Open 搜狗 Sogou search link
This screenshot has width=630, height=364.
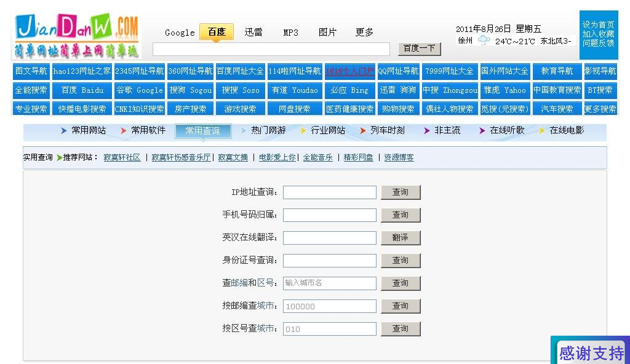point(190,90)
